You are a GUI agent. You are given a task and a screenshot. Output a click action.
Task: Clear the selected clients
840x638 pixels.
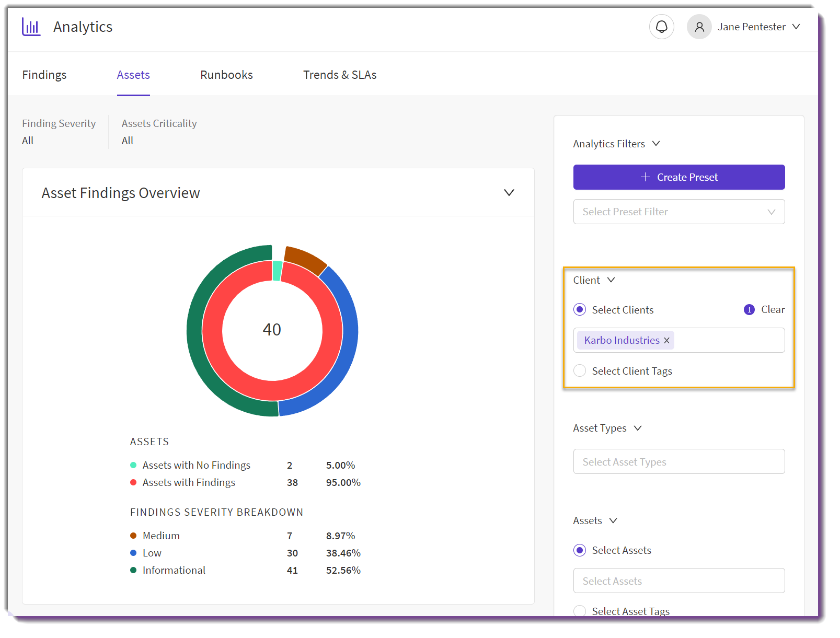773,309
